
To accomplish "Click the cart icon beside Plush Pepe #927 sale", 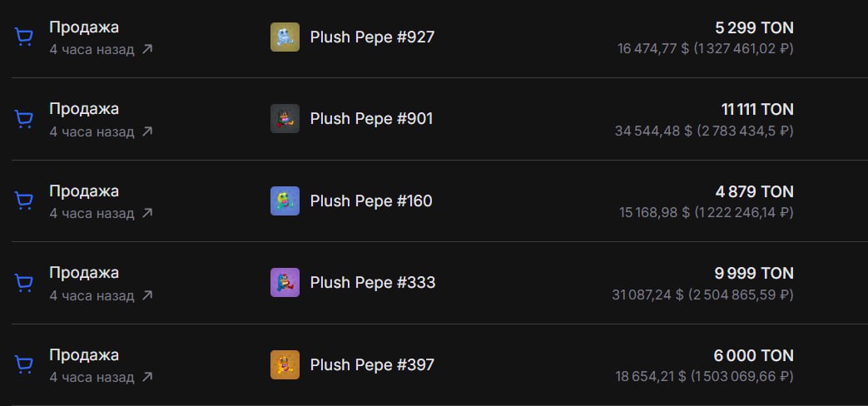I will click(23, 37).
